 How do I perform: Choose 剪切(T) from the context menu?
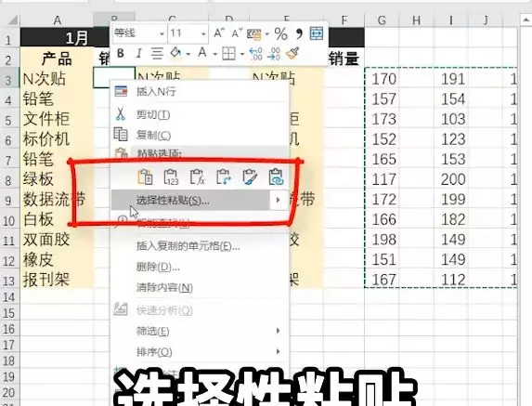click(x=201, y=115)
